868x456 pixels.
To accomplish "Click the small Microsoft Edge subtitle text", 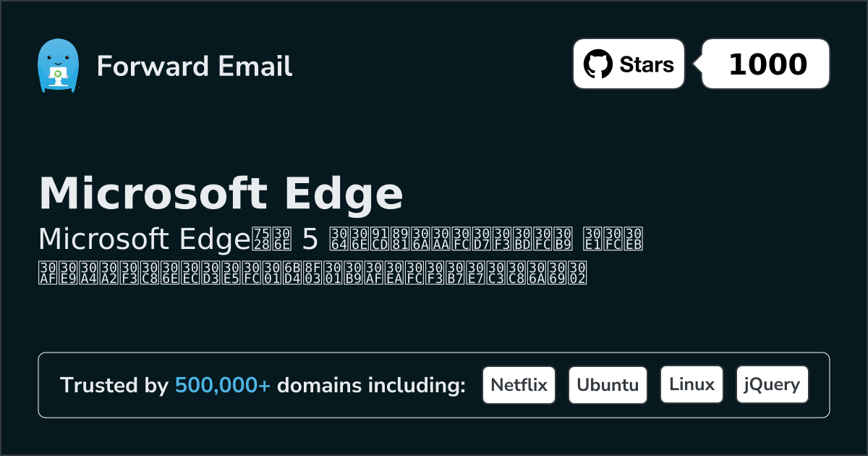I will [x=143, y=238].
